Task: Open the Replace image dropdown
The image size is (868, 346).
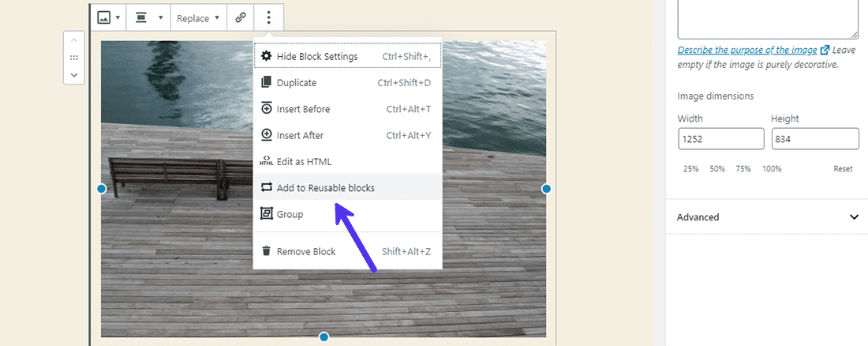Action: click(198, 17)
